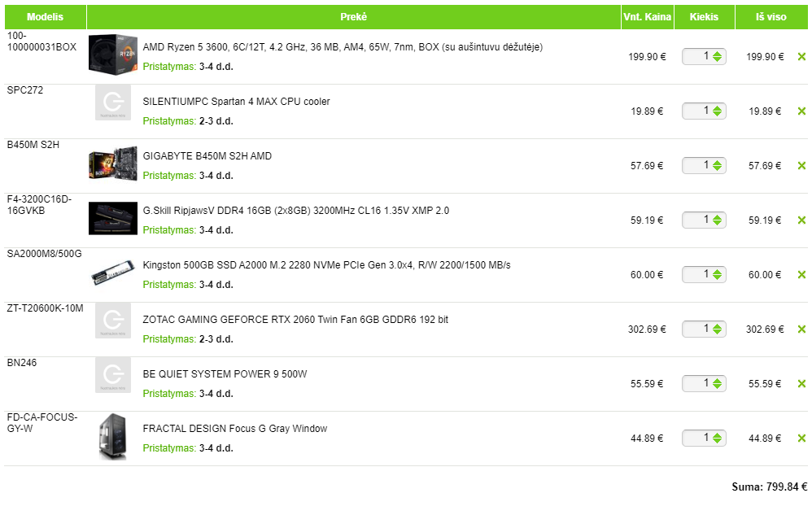Click Kingston SSD quantity stepper arrows
The image size is (812, 515).
tap(718, 275)
